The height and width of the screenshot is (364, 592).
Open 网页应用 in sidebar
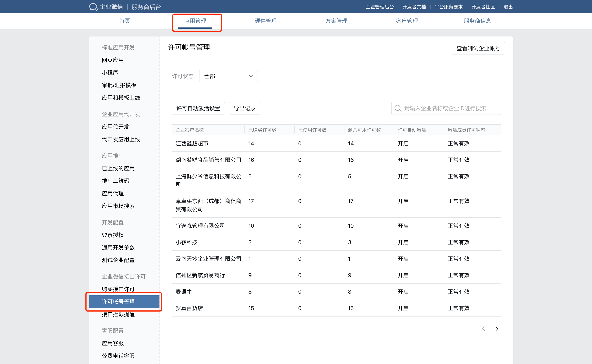pyautogui.click(x=112, y=60)
